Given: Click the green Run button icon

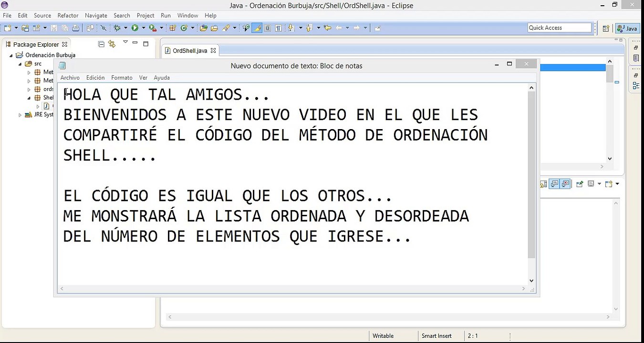Looking at the screenshot, I should click(135, 28).
